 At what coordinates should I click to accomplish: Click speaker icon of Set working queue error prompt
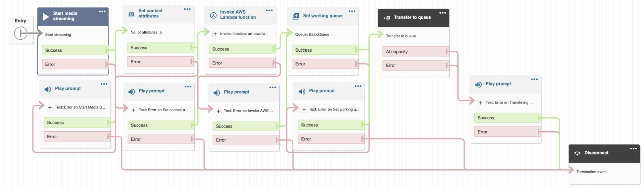click(x=302, y=92)
